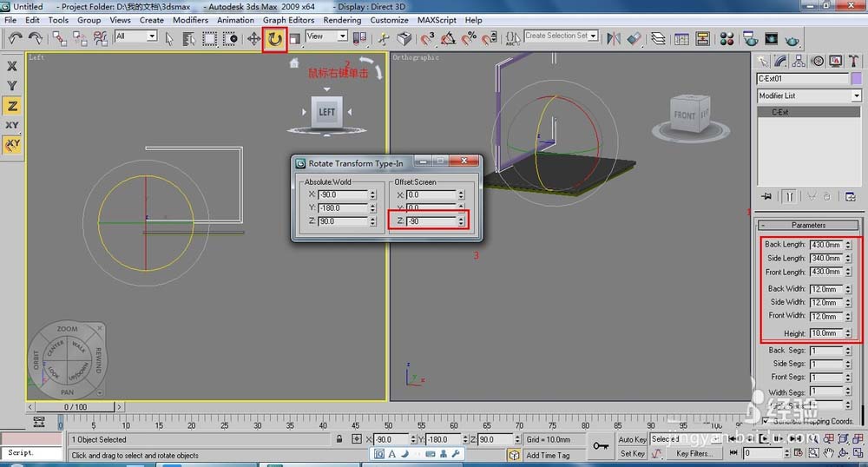Screen dimensions: 868x467
Task: Increase Height spinner up arrow
Action: coord(848,331)
